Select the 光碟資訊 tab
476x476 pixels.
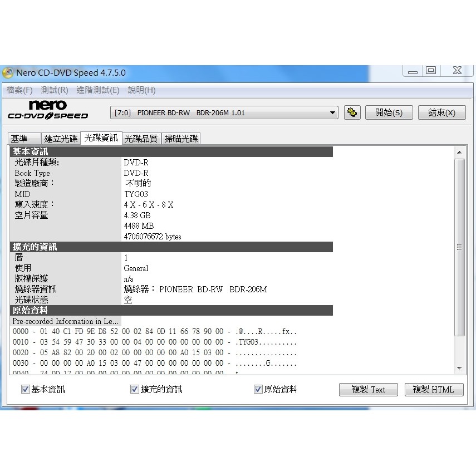pyautogui.click(x=101, y=138)
